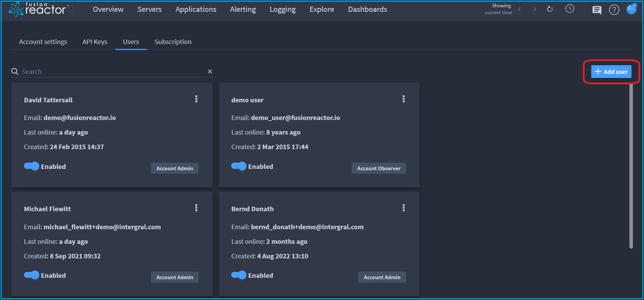Click the Michael Flewitt name heading
This screenshot has width=644, height=300.
point(47,209)
